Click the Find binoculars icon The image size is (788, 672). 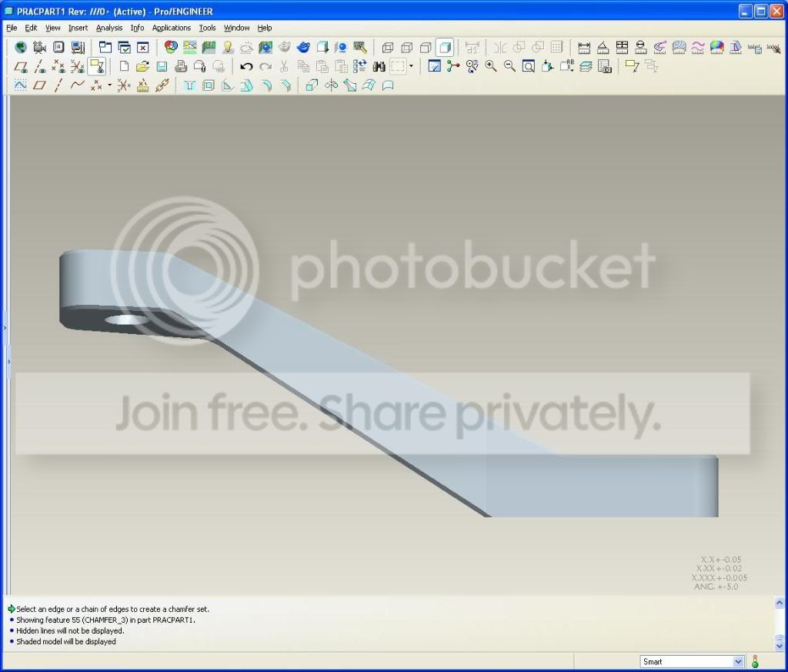point(379,66)
